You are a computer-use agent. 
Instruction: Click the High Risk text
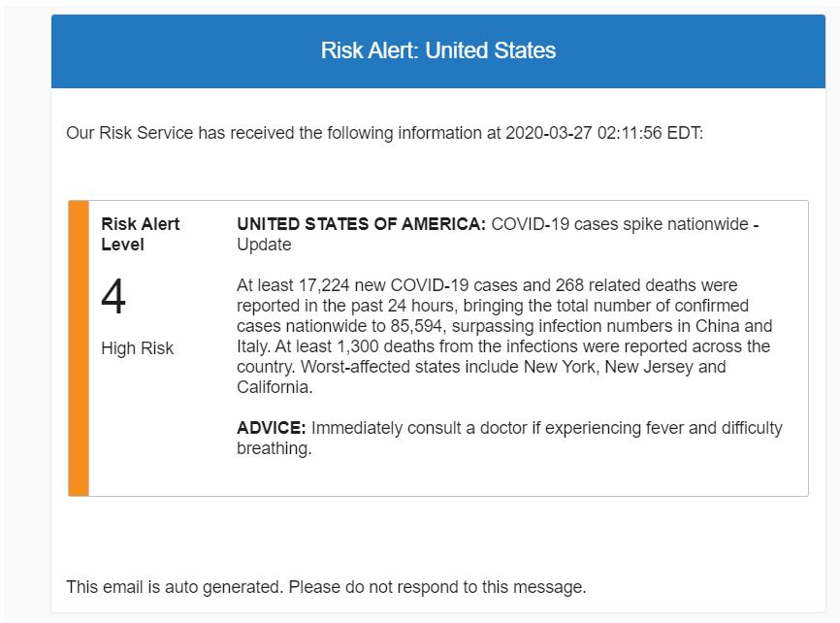click(x=138, y=348)
